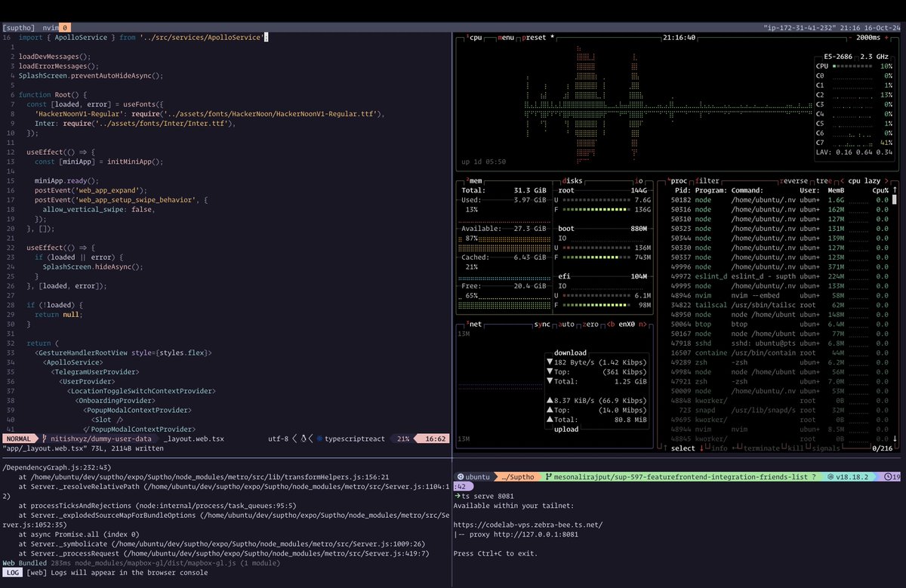Click the branch icon beside nitishxyz/dummy-user-data

pyautogui.click(x=44, y=438)
